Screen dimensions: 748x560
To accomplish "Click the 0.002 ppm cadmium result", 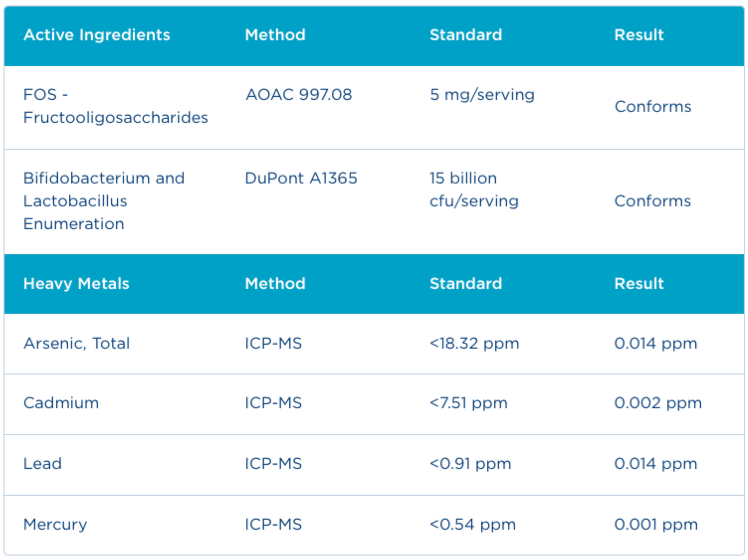I will pyautogui.click(x=658, y=403).
